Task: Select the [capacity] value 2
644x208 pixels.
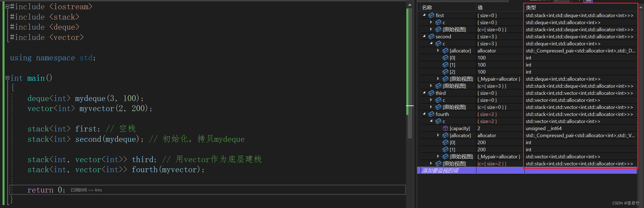Action: click(x=479, y=128)
